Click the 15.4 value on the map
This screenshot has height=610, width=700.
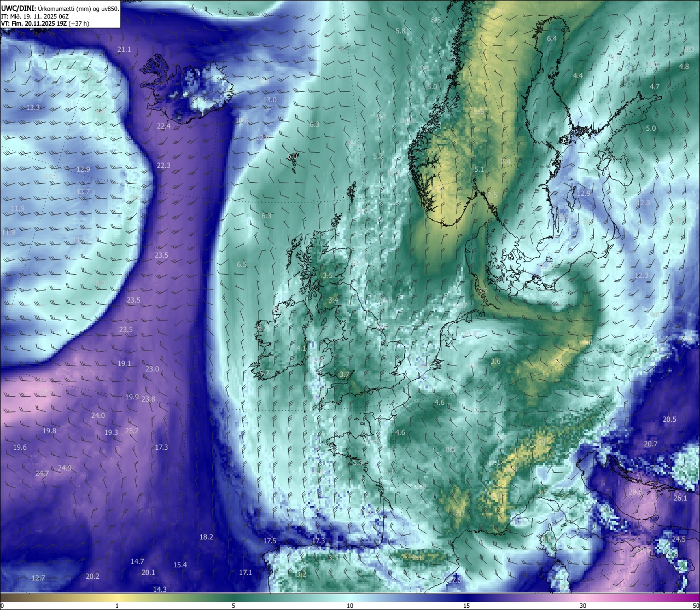[180, 565]
